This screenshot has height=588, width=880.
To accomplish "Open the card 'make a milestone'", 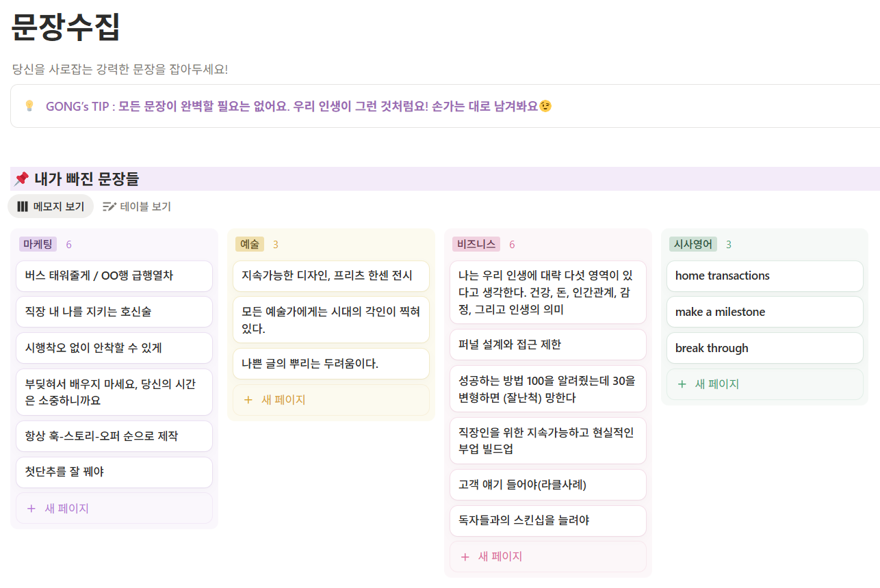I will (x=764, y=312).
